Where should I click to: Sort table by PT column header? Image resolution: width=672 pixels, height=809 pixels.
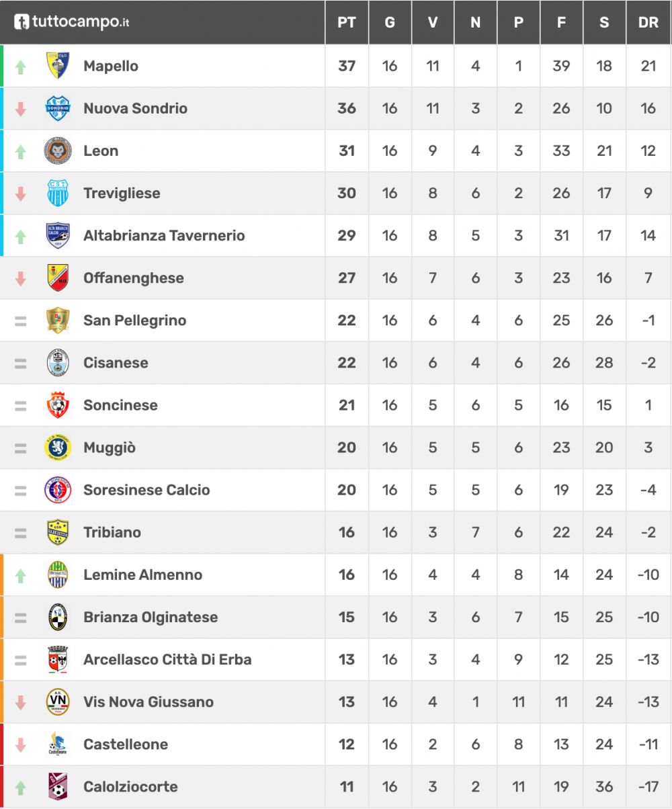(347, 22)
